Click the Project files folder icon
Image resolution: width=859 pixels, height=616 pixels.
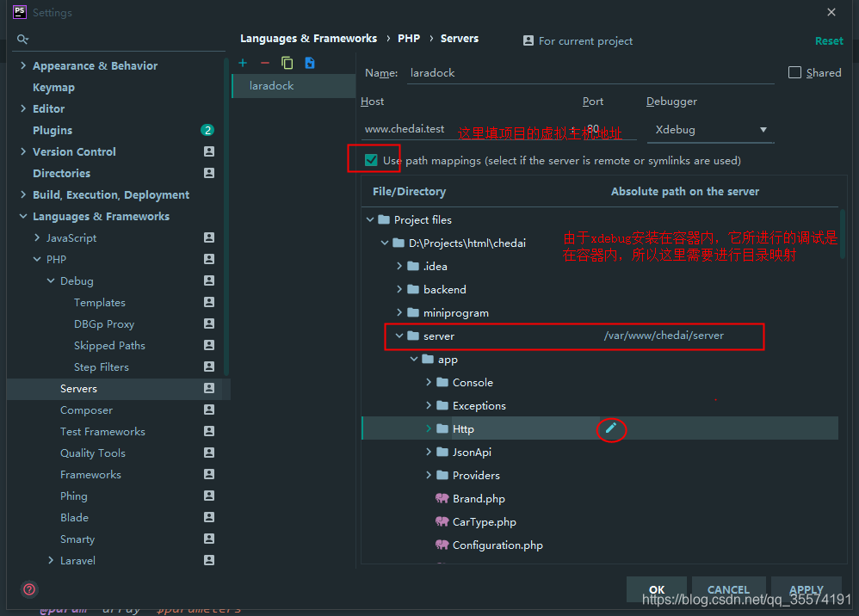[x=384, y=219]
